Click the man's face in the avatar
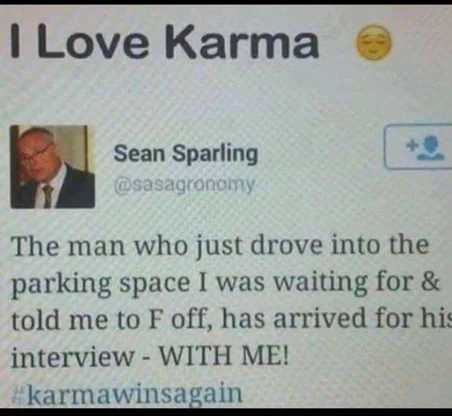452x416 pixels. coord(36,152)
